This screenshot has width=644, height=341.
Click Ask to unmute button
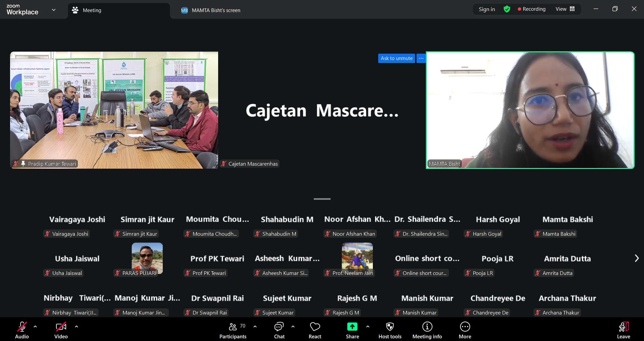coord(396,58)
